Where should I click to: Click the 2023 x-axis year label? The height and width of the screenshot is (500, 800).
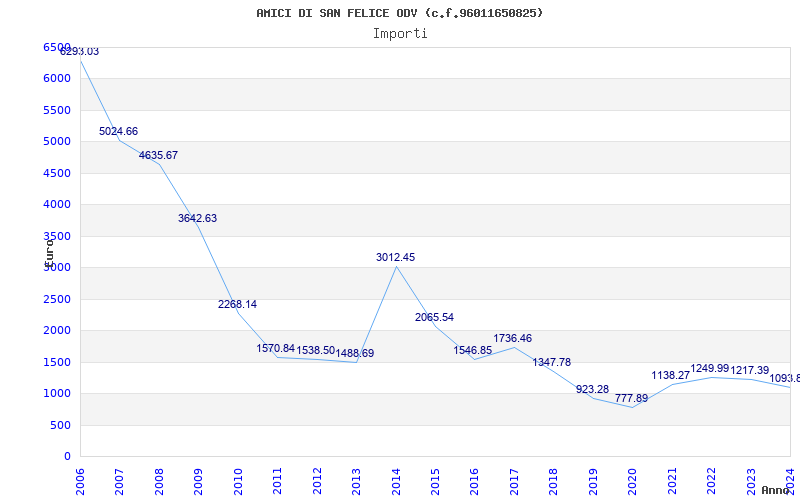(x=751, y=481)
